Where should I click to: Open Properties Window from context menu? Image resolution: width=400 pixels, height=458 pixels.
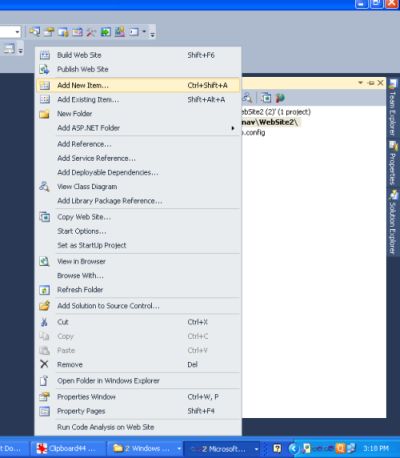[x=138, y=397]
